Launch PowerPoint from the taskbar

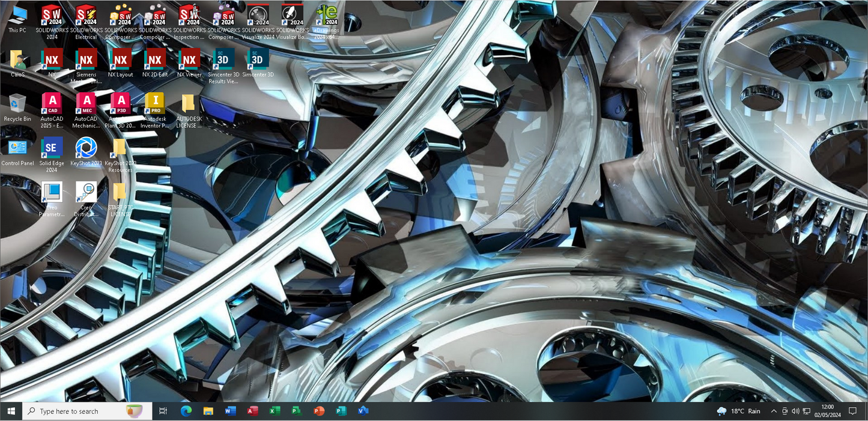318,411
